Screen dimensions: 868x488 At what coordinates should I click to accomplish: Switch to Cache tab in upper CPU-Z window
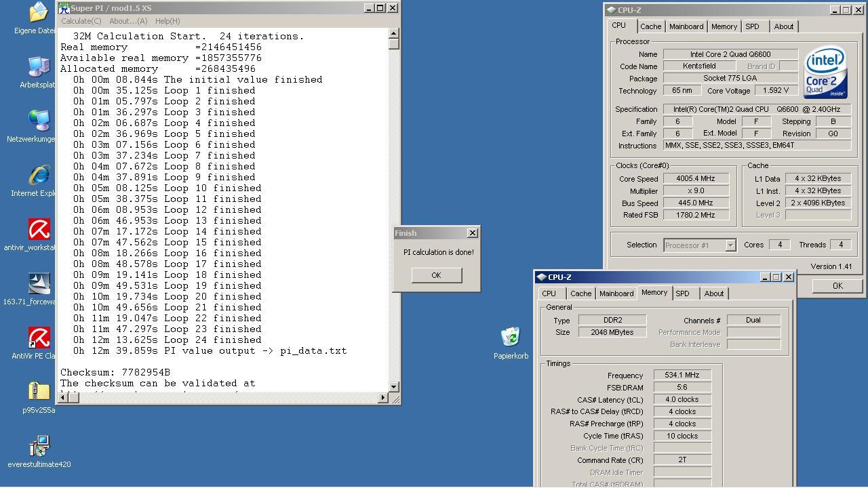tap(650, 26)
